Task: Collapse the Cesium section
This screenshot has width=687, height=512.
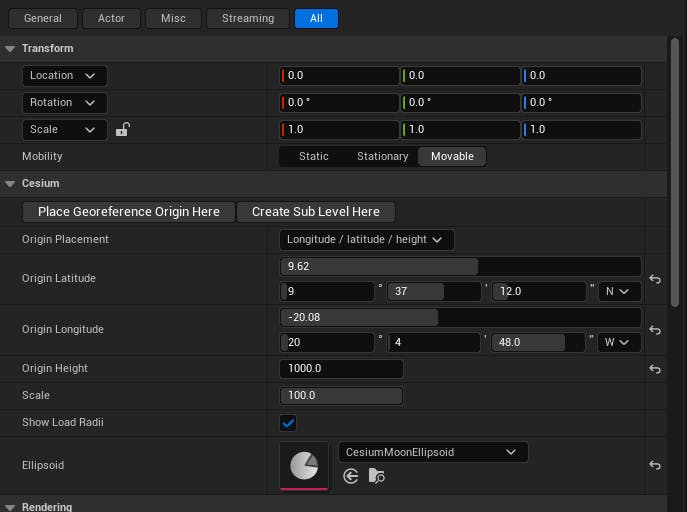Action: click(x=10, y=184)
